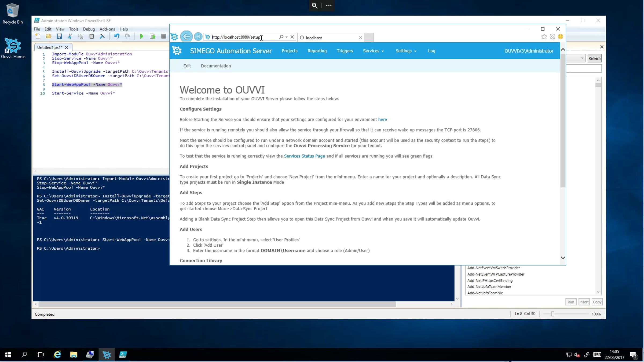Click the Run Selection toolbar icon
644x362 pixels.
tap(152, 36)
